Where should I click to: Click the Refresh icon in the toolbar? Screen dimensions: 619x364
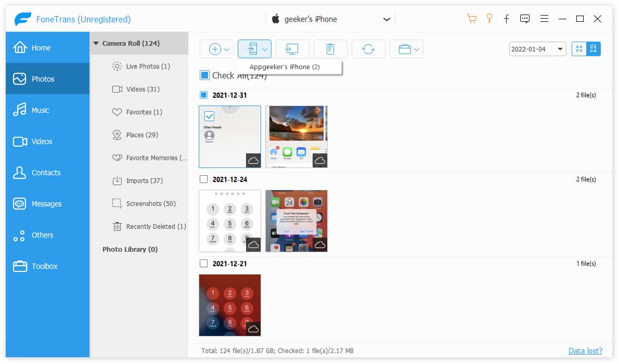pyautogui.click(x=368, y=48)
